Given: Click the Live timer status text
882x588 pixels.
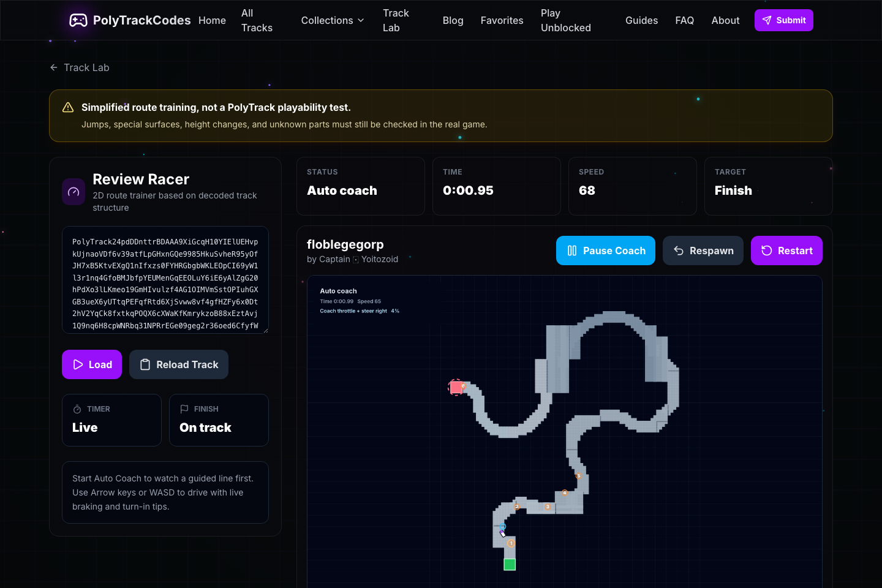Looking at the screenshot, I should coord(85,428).
